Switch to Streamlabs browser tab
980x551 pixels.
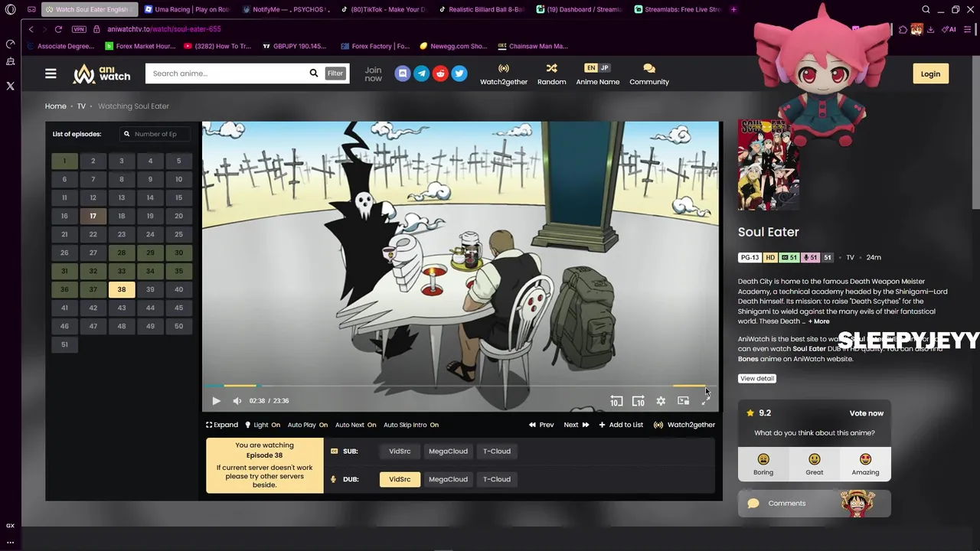(x=677, y=9)
